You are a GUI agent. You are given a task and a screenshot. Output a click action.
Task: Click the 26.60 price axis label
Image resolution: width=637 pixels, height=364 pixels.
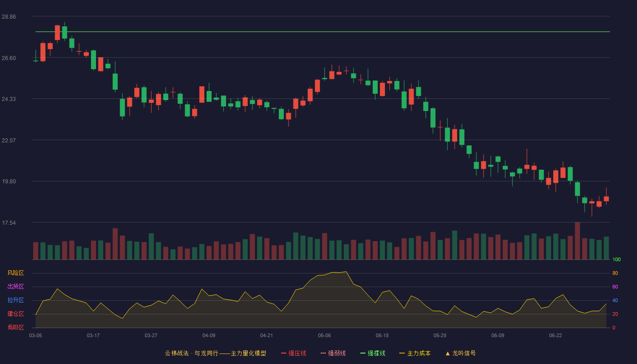[9, 58]
